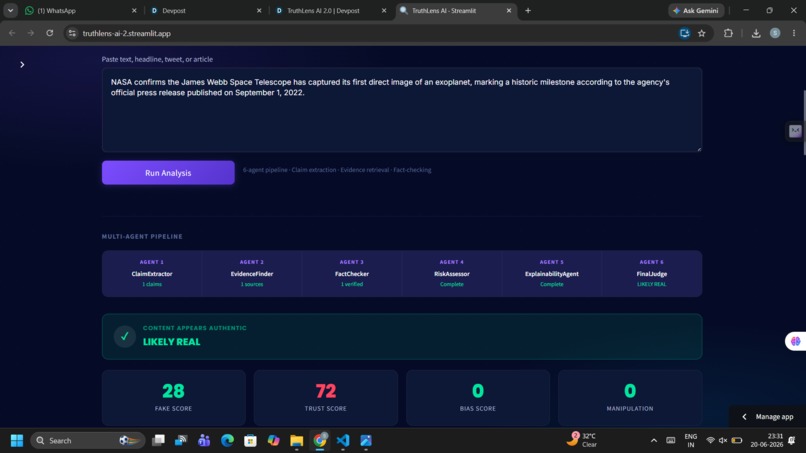
Task: Click the page vertical scrollbar
Action: click(x=804, y=122)
